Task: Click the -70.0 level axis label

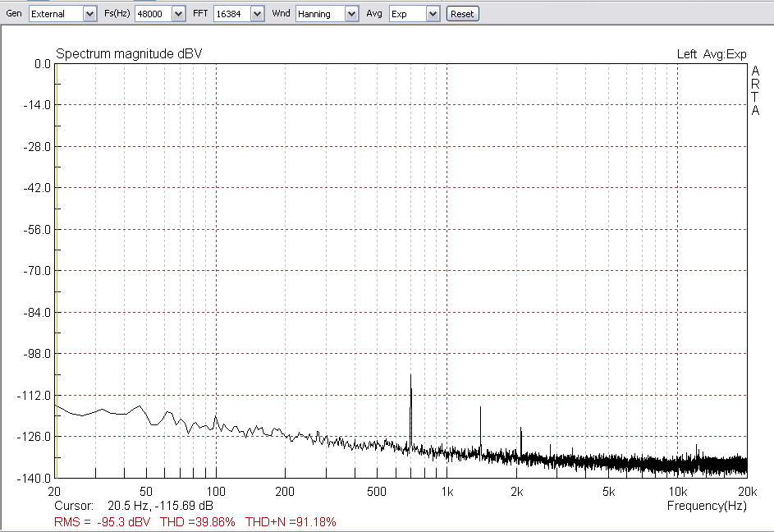Action: 37,271
